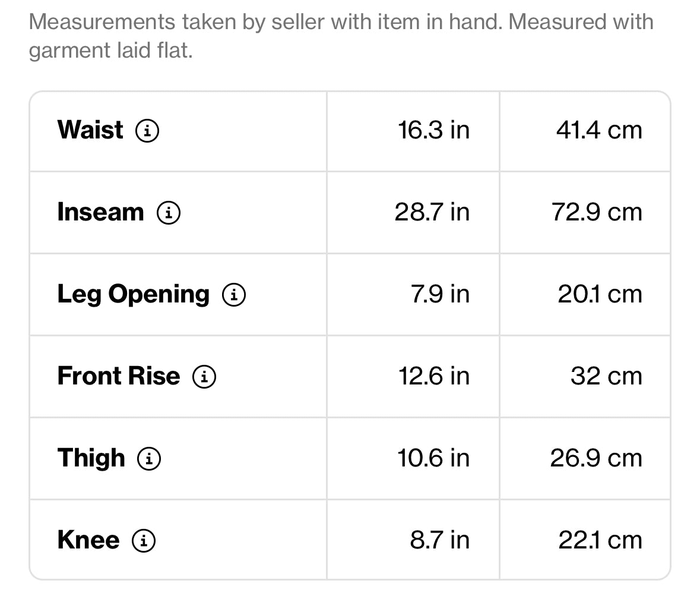Select the Inseam row label
This screenshot has width=700, height=596.
[x=100, y=212]
